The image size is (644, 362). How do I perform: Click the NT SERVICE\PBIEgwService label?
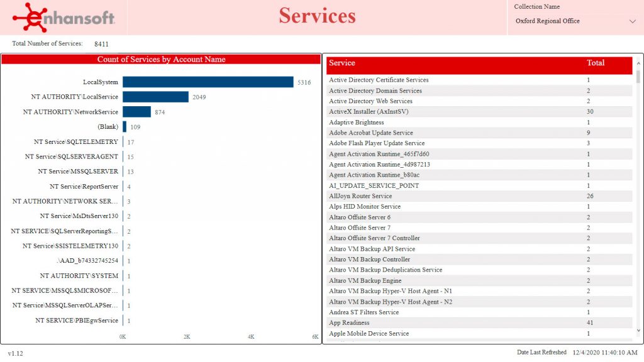point(77,321)
